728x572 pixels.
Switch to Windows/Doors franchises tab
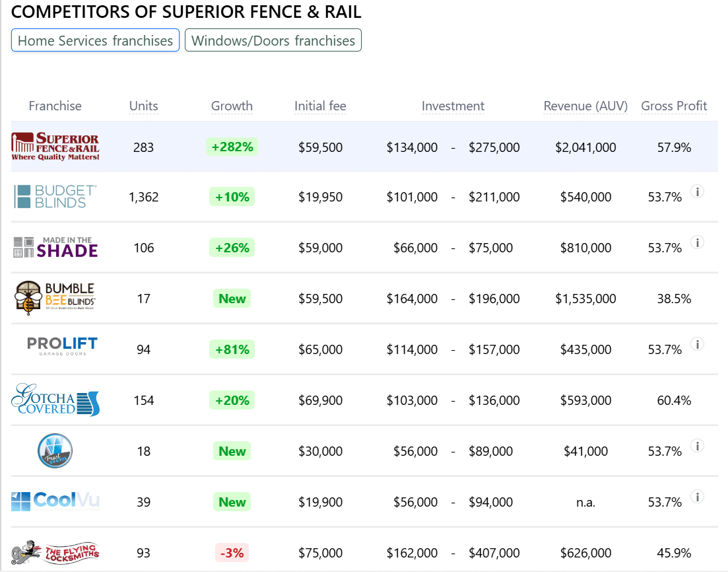tap(273, 40)
